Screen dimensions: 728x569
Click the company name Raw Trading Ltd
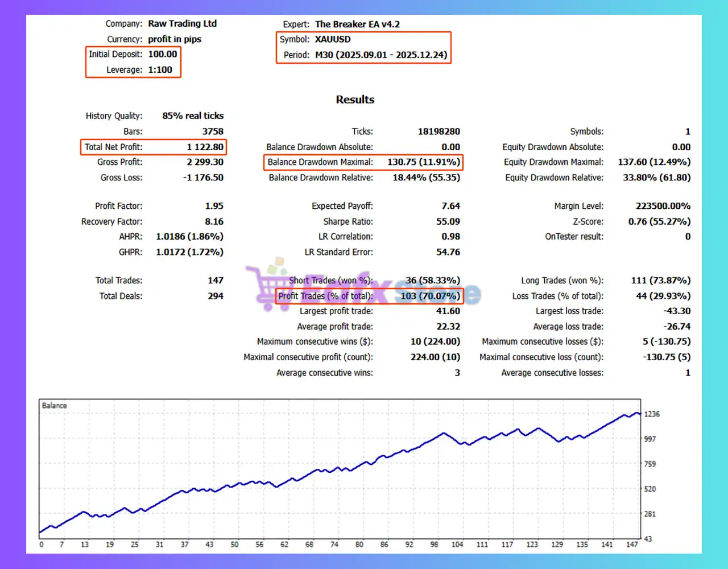pos(183,23)
